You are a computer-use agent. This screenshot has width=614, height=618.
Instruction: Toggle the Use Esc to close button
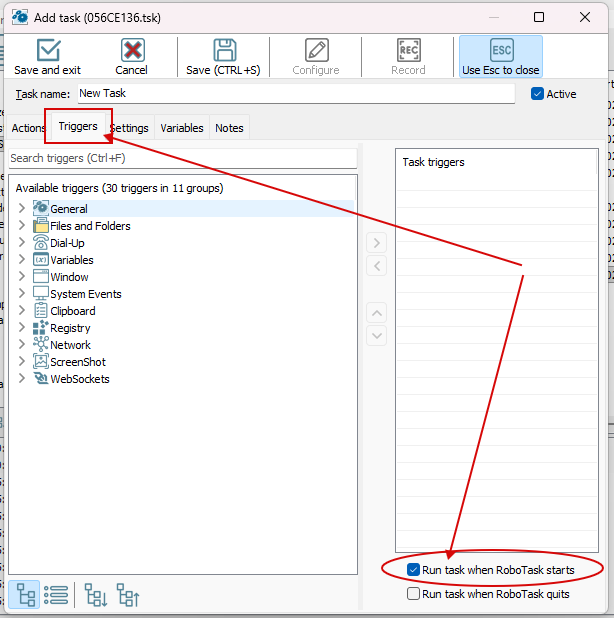click(500, 57)
